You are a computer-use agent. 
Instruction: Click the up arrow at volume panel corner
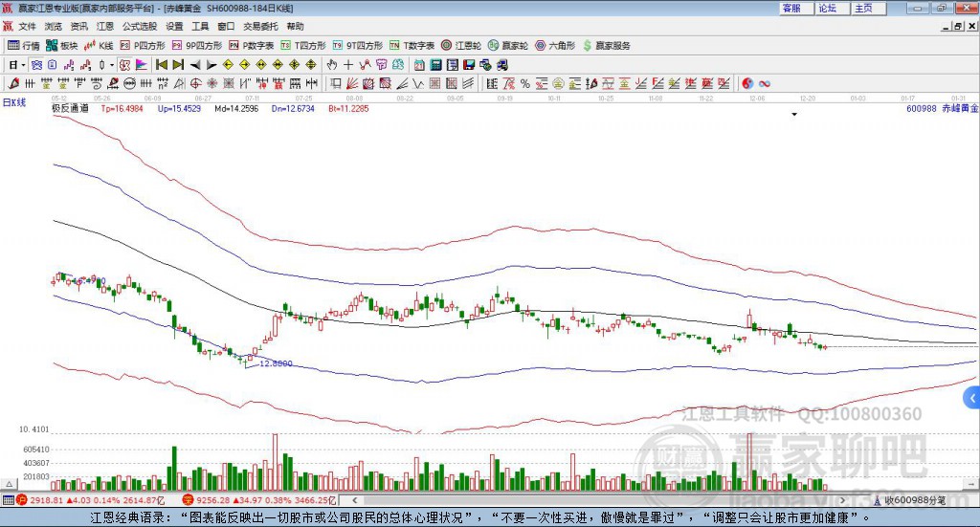tap(9, 484)
